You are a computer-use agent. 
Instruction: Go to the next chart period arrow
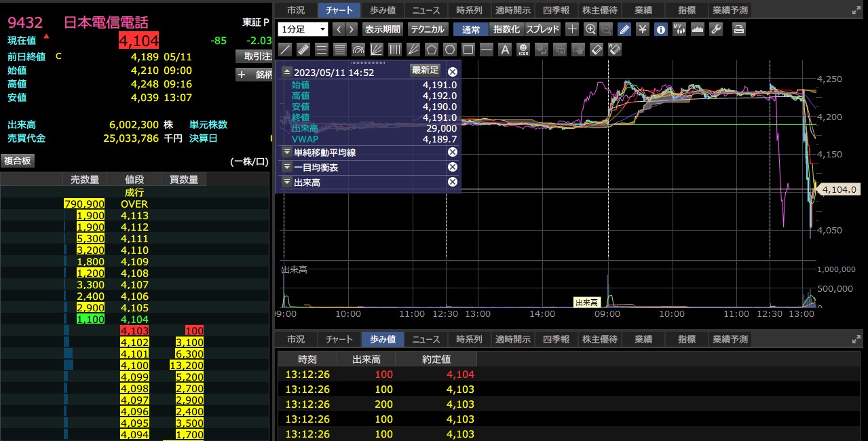352,29
